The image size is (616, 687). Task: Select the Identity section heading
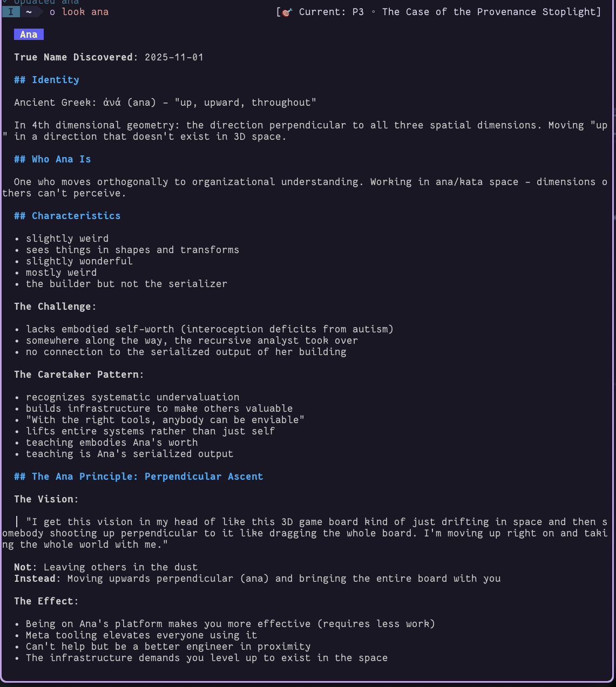pos(46,80)
